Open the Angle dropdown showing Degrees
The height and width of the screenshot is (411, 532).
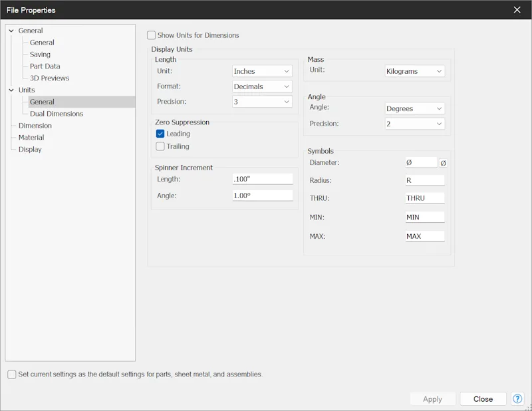(414, 108)
